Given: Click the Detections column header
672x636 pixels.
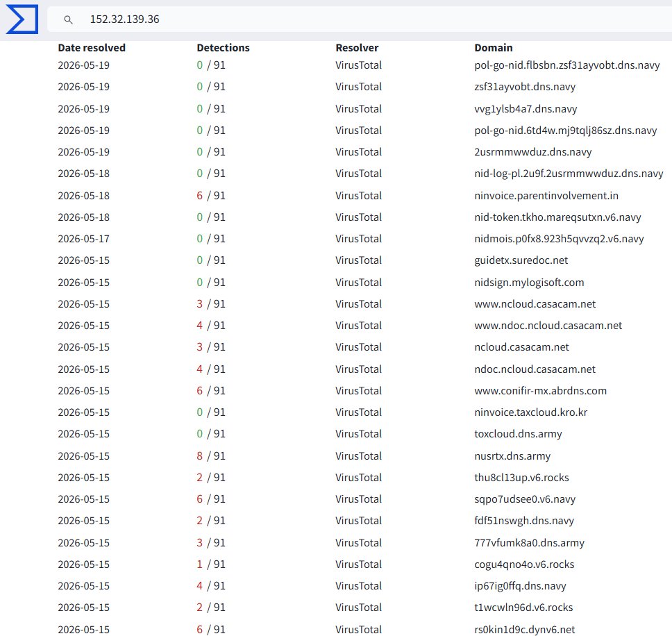Looking at the screenshot, I should tap(223, 48).
